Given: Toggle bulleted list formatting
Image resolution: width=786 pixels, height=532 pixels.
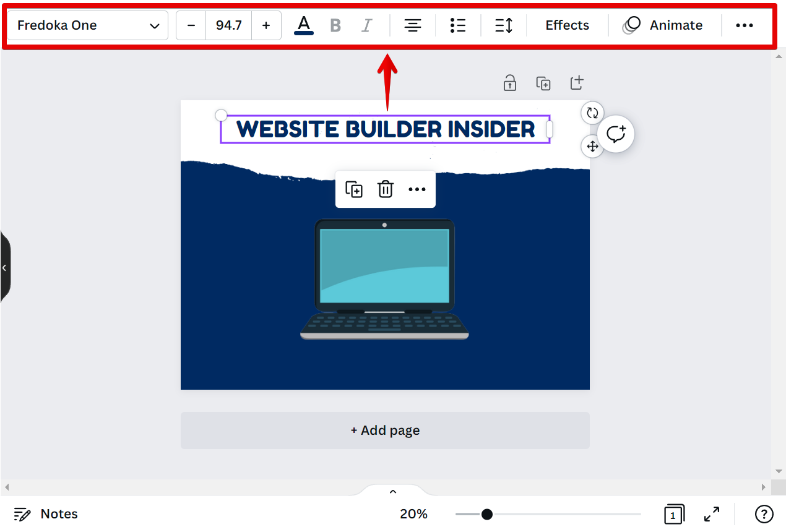Looking at the screenshot, I should tap(458, 25).
